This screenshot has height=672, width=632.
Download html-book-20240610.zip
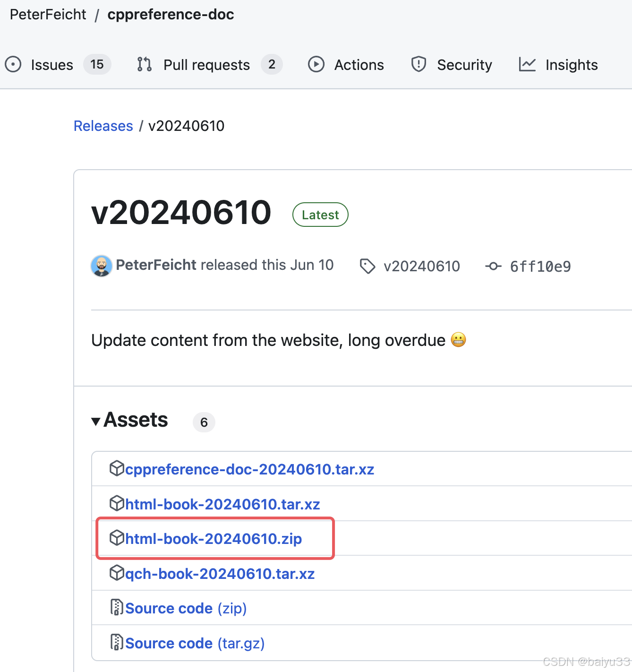(x=214, y=539)
